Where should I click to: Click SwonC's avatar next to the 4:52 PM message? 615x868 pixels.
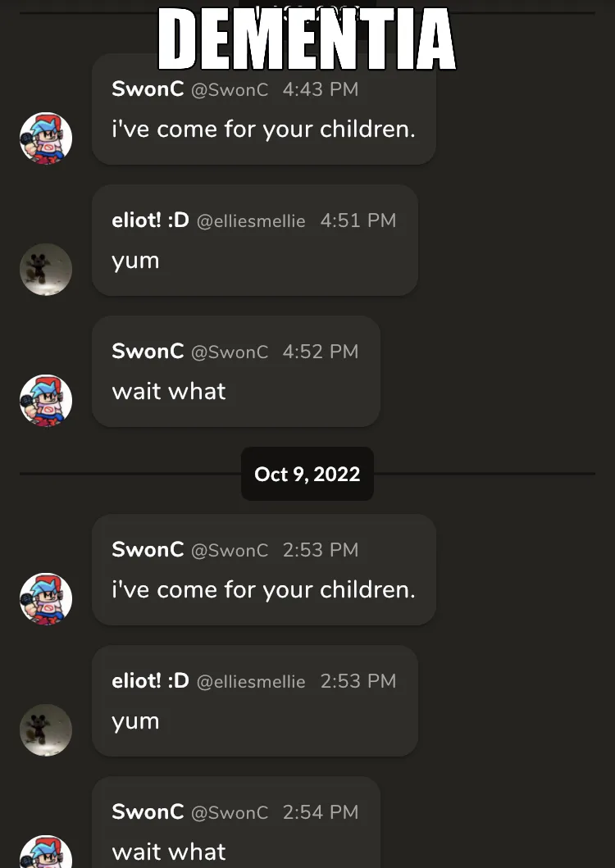46,401
